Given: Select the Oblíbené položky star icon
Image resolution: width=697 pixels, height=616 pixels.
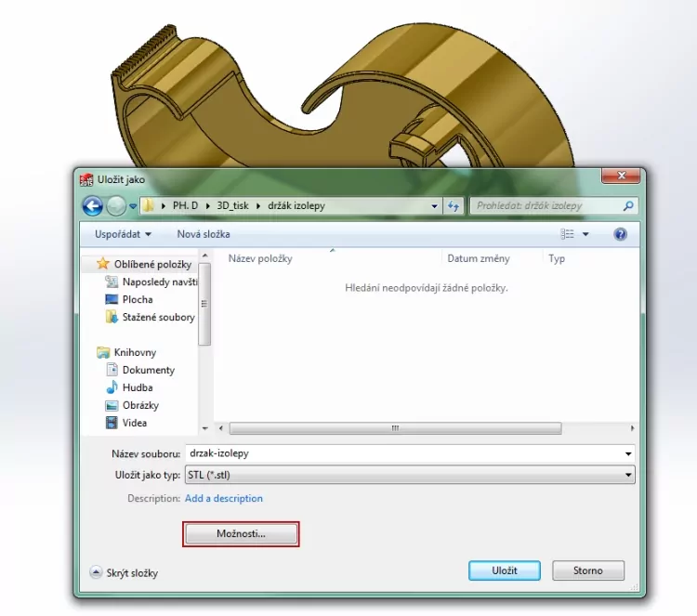Looking at the screenshot, I should [x=102, y=264].
